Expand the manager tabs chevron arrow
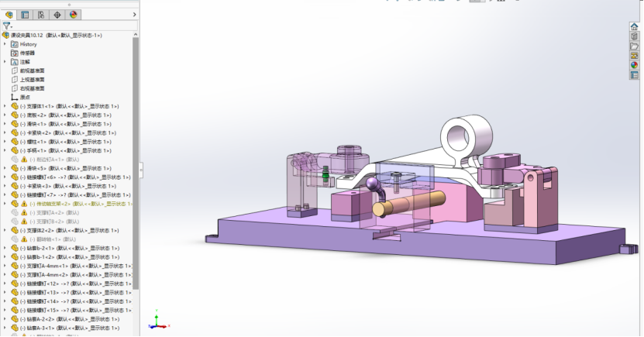The image size is (644, 337). (x=134, y=15)
